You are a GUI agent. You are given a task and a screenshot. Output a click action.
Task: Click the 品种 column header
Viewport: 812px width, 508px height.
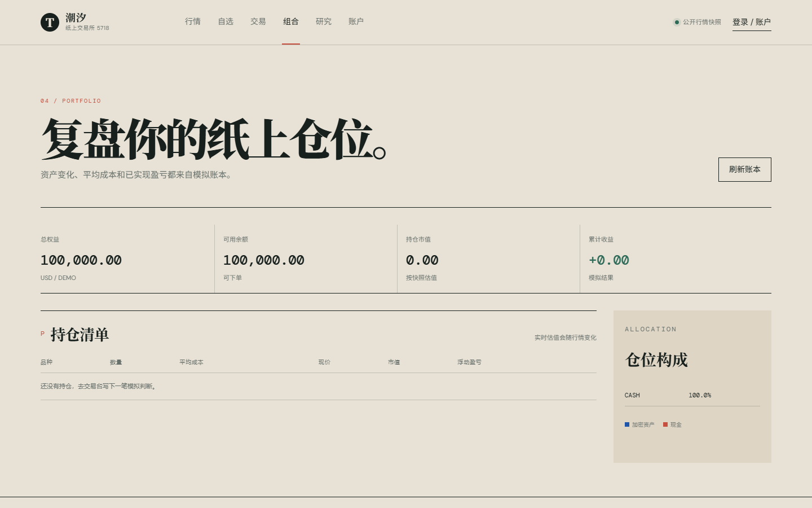click(46, 362)
